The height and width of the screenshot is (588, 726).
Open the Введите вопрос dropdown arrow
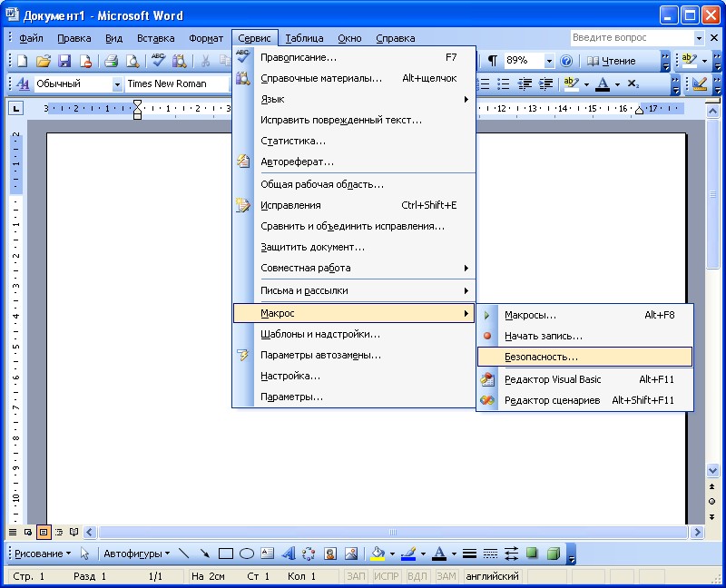tap(699, 38)
